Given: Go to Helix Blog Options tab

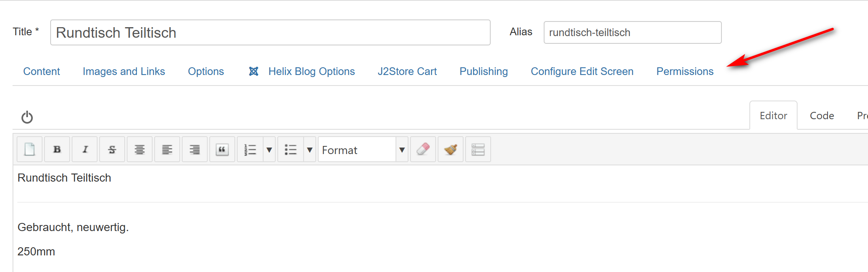Looking at the screenshot, I should click(x=311, y=71).
